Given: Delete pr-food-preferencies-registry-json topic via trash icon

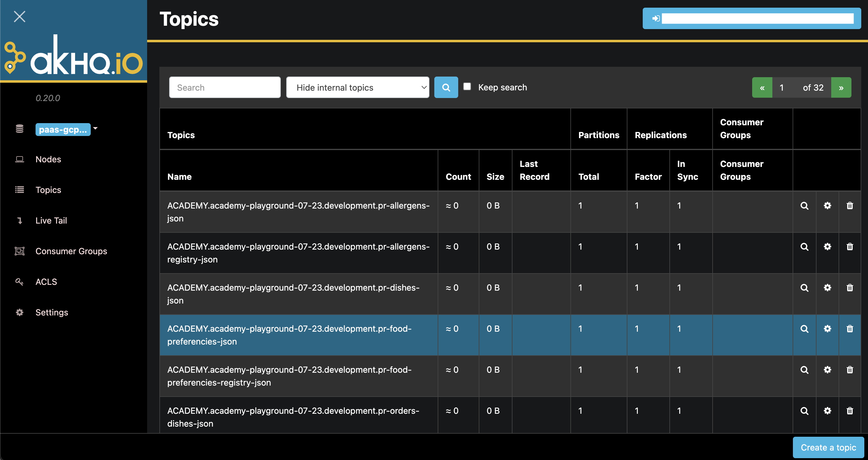Looking at the screenshot, I should (850, 370).
